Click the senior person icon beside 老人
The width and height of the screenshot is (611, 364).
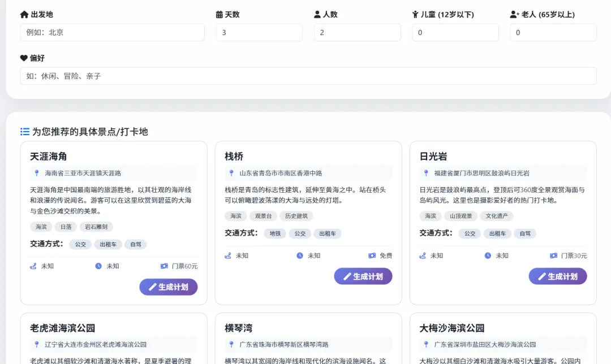coord(514,14)
